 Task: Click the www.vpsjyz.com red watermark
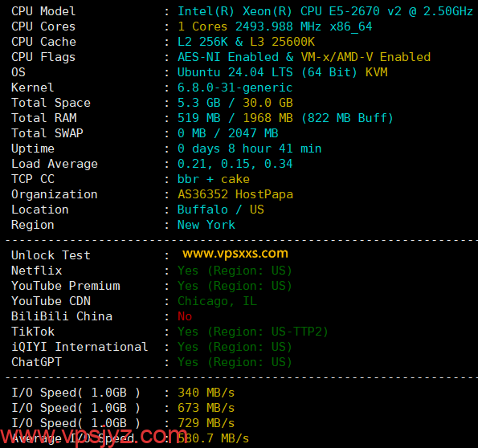[94, 437]
